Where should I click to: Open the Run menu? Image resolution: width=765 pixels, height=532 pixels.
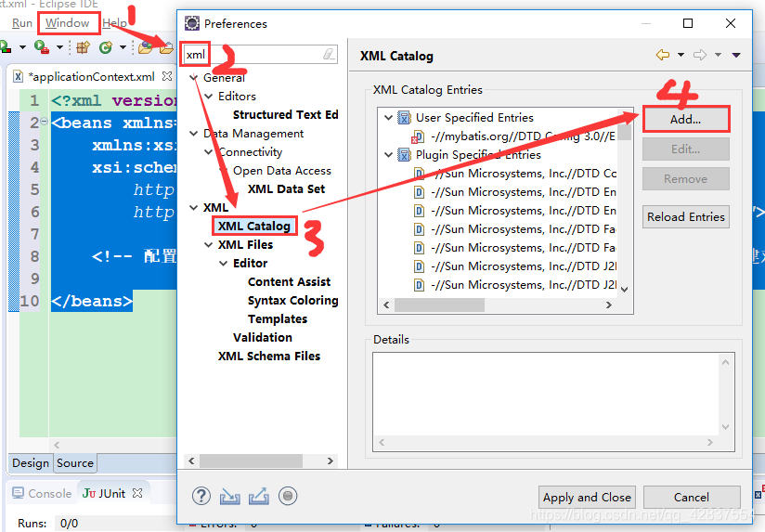tap(22, 23)
